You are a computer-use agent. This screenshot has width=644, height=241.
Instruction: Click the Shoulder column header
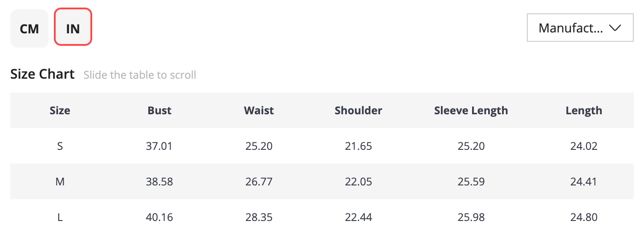click(359, 110)
